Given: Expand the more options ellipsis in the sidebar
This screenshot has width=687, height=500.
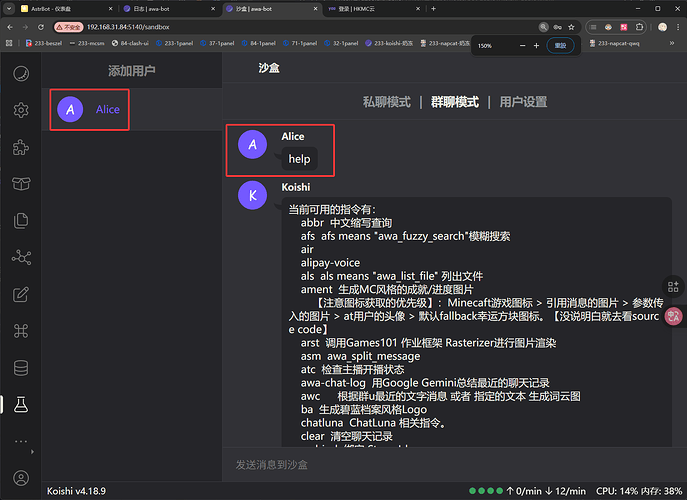Looking at the screenshot, I should coord(21,441).
